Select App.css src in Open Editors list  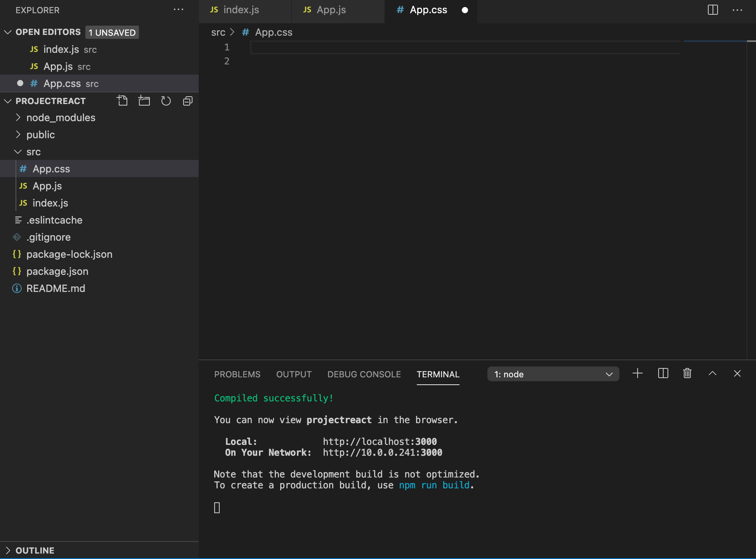tap(99, 83)
